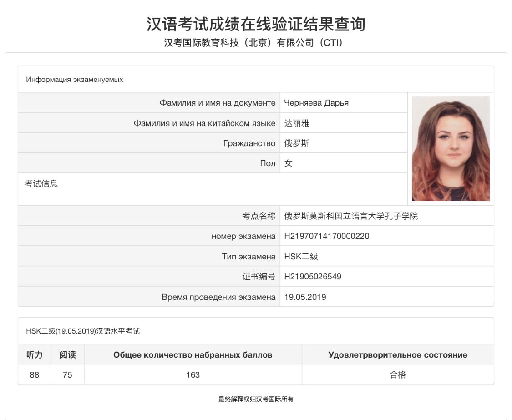Click the pass status 合格
The image size is (512, 420).
click(x=397, y=375)
